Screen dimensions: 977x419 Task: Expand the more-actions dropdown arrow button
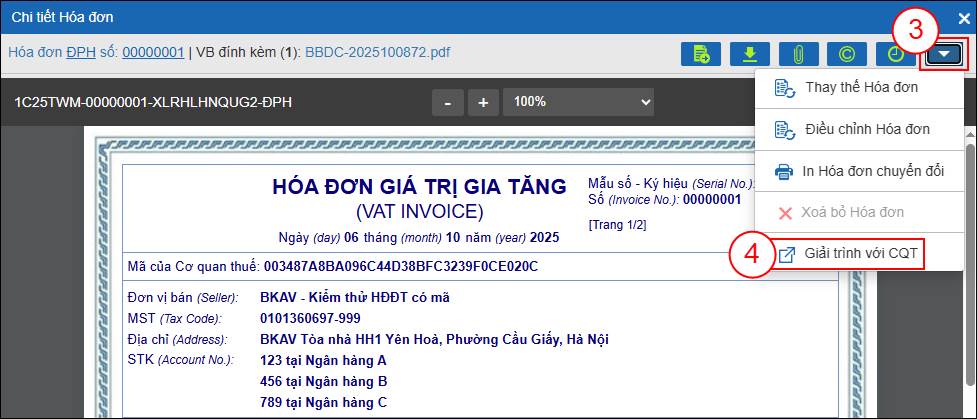tap(944, 53)
